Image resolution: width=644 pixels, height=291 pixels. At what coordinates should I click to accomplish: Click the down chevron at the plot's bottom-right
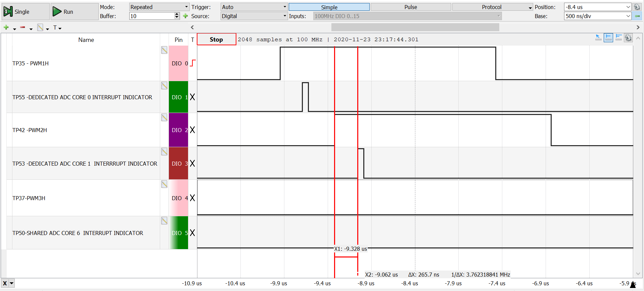[638, 274]
